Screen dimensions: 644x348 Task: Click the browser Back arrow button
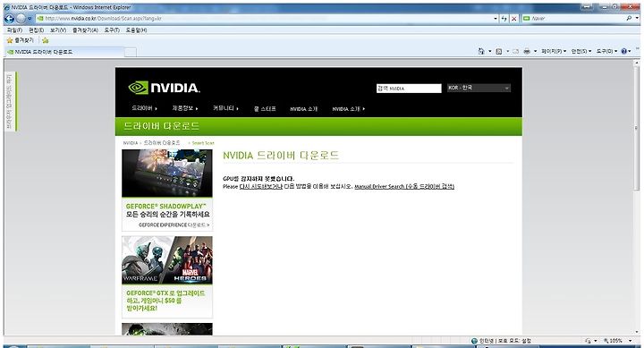pos(9,19)
